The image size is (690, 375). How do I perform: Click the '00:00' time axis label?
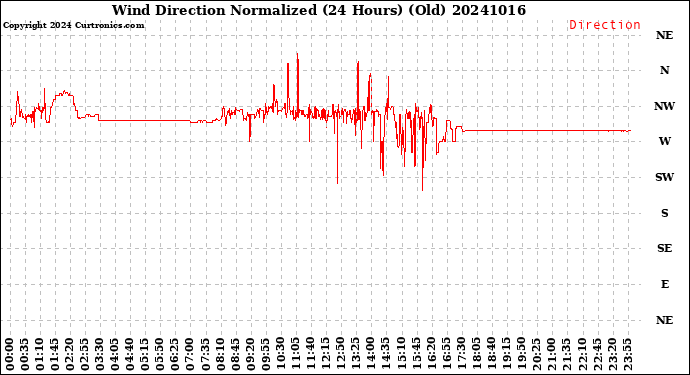10,354
